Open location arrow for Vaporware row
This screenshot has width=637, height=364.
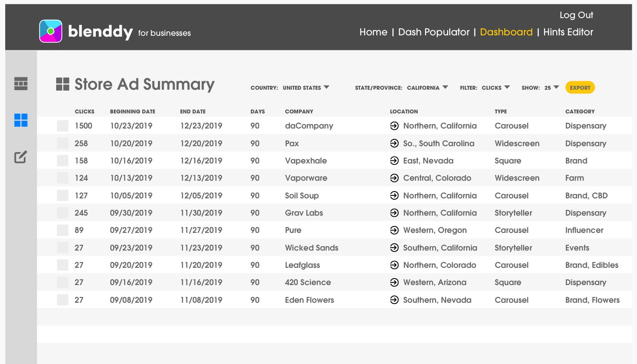click(x=394, y=178)
